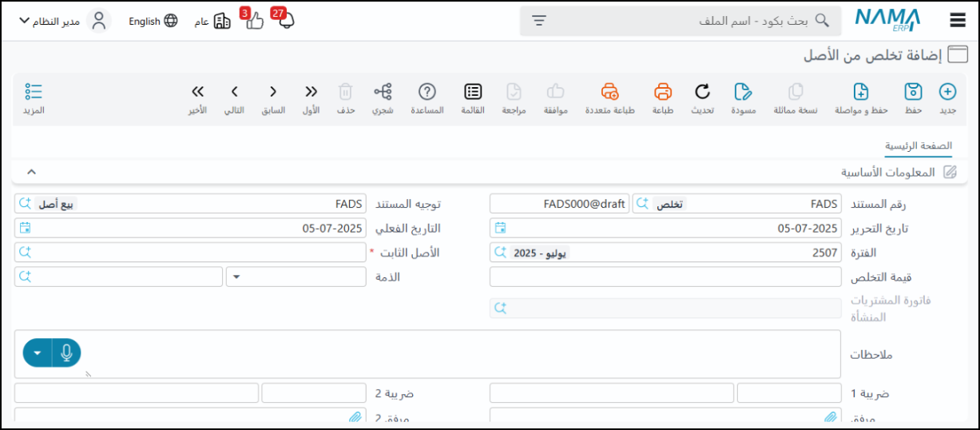The width and height of the screenshot is (980, 430).
Task: Click the Print (طباعة) icon
Action: point(663,92)
